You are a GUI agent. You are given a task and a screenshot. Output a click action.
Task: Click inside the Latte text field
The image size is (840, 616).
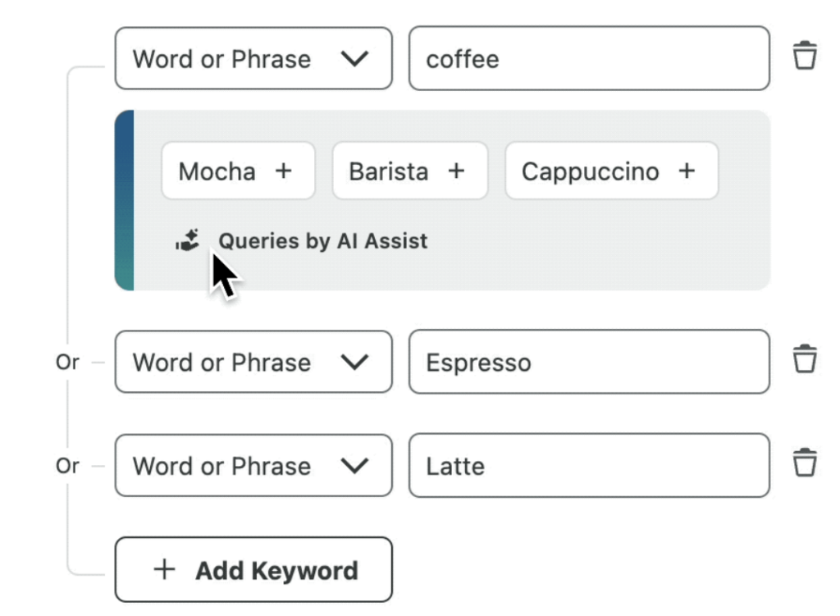588,465
